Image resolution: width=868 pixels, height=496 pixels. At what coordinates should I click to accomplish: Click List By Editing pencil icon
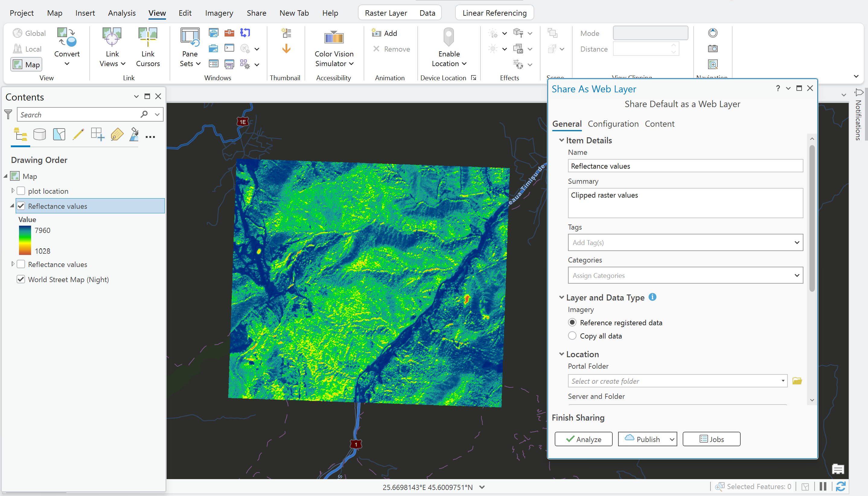tap(78, 135)
